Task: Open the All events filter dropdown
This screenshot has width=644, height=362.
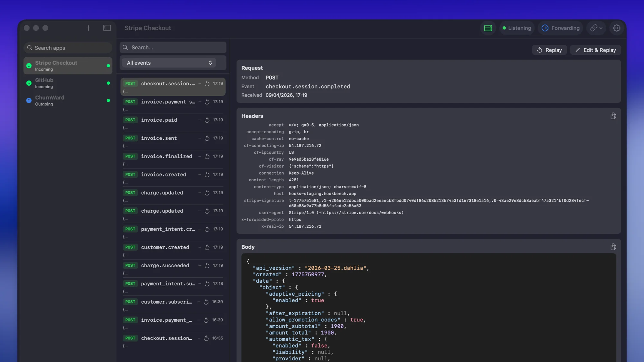Action: (x=169, y=62)
